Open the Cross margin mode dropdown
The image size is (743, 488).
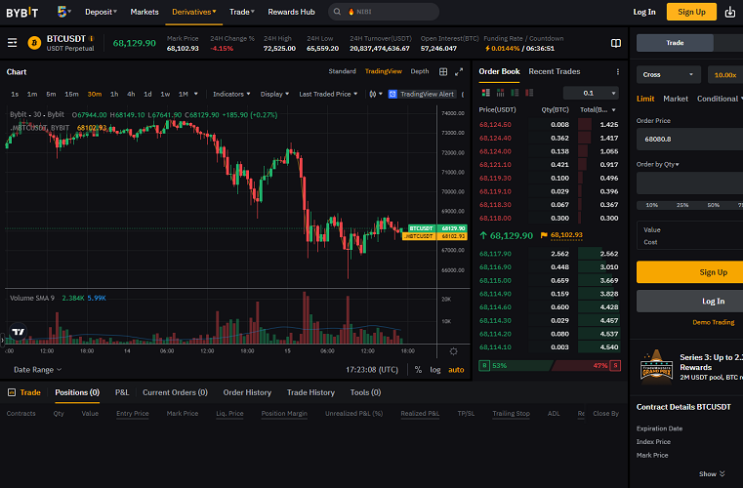[668, 74]
